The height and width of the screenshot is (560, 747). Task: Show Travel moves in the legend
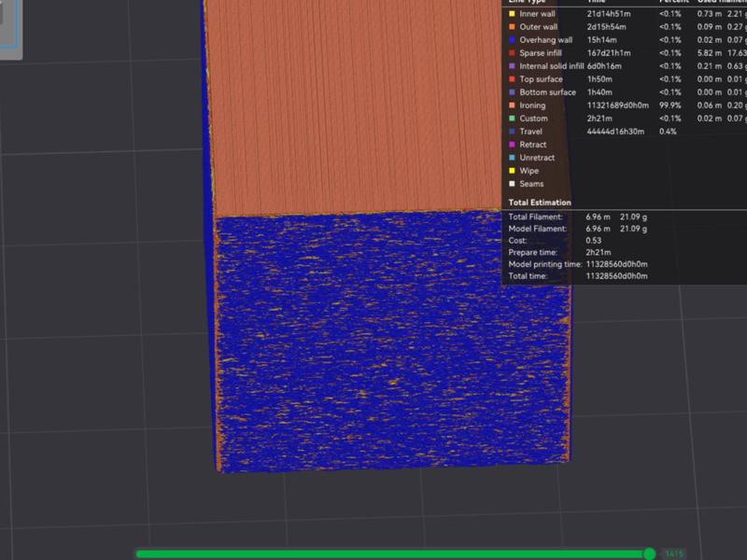[530, 132]
